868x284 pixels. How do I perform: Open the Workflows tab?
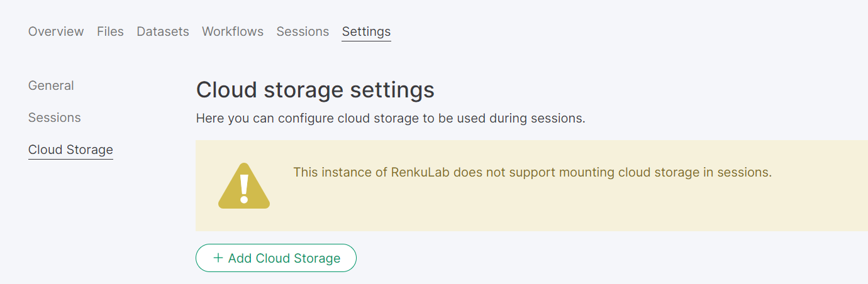pos(232,31)
